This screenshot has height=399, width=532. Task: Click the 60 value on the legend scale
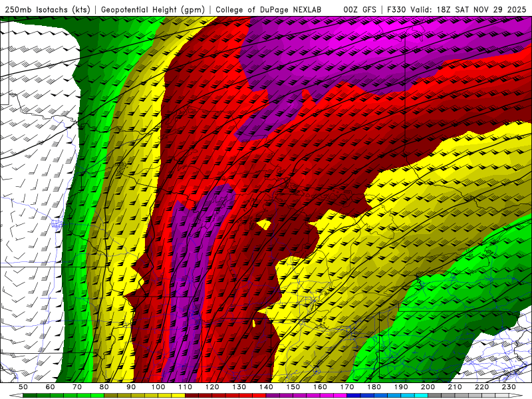pyautogui.click(x=51, y=387)
